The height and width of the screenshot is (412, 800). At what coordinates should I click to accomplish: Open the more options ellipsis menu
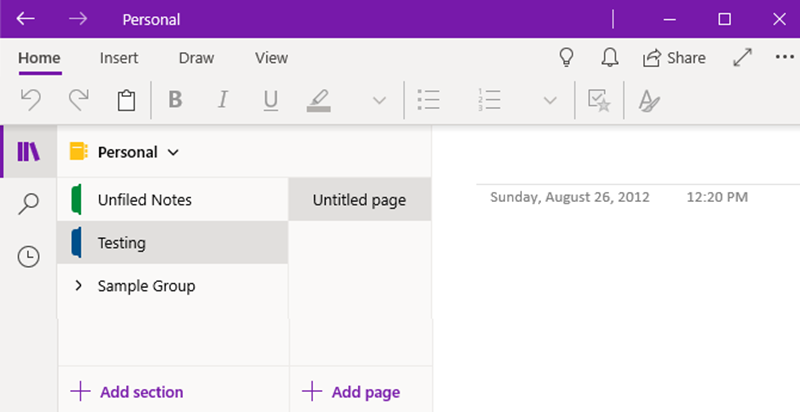(785, 57)
